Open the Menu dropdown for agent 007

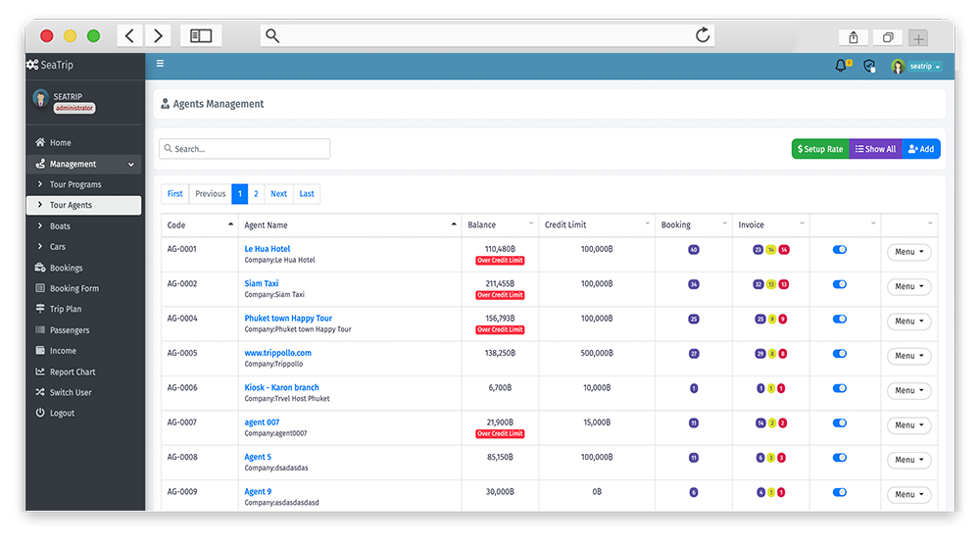click(x=908, y=425)
